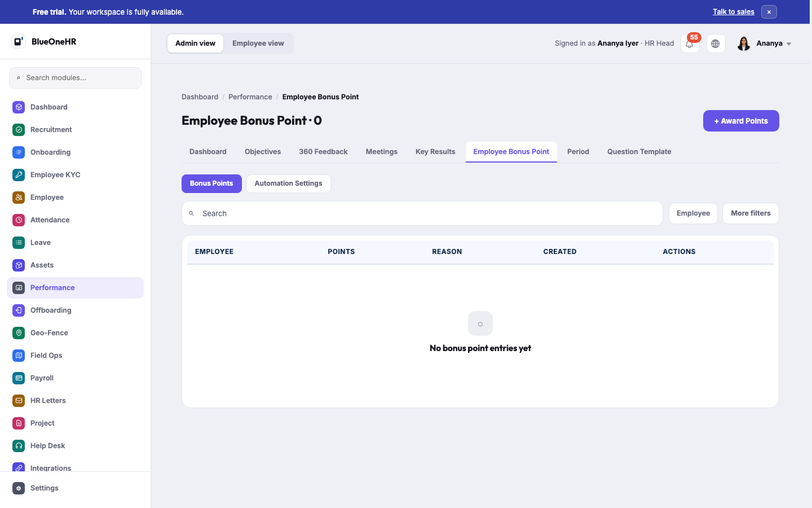The image size is (812, 508).
Task: Open the Employee filter dropdown
Action: point(693,213)
